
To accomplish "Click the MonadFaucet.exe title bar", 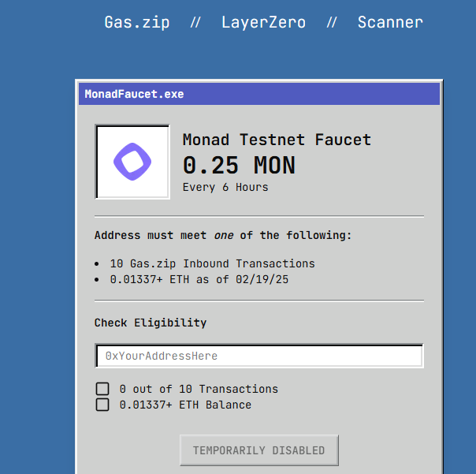I will (x=258, y=94).
